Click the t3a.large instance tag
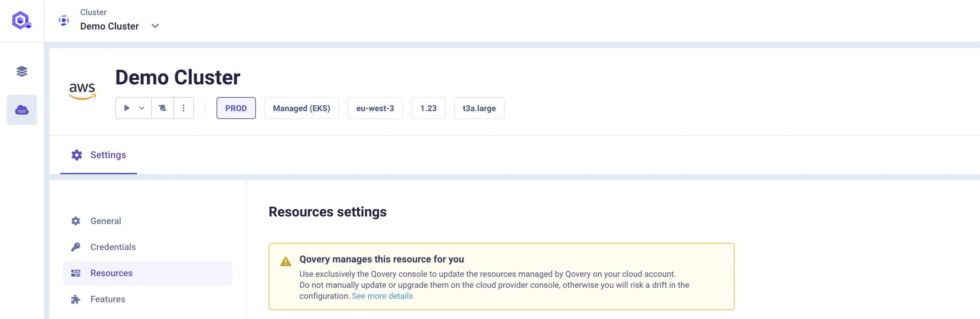Screen dimensions: 980x319 pos(479,108)
